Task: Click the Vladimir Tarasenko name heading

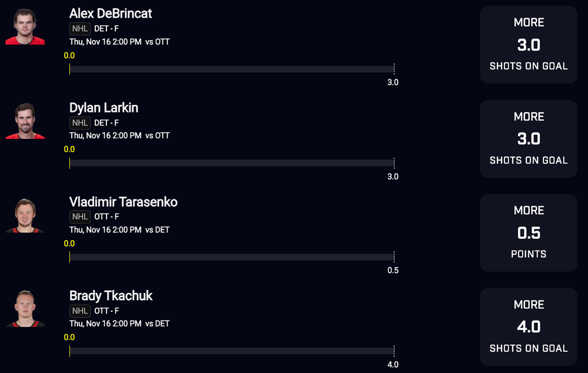Action: point(123,202)
